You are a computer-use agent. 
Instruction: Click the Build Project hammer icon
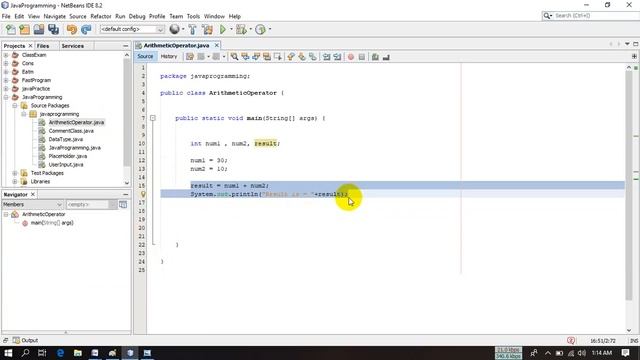pyautogui.click(x=192, y=29)
